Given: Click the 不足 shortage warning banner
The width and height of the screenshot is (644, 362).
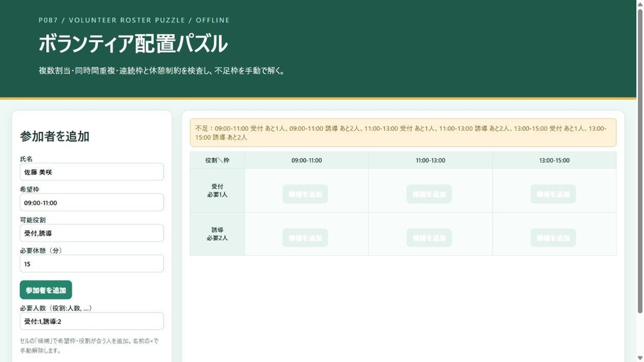Looking at the screenshot, I should (x=403, y=133).
